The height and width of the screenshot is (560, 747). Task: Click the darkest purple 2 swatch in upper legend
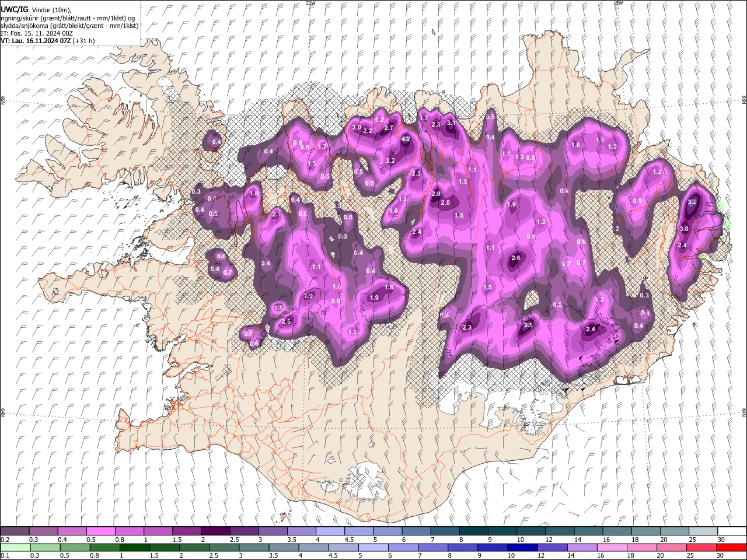tap(215, 531)
